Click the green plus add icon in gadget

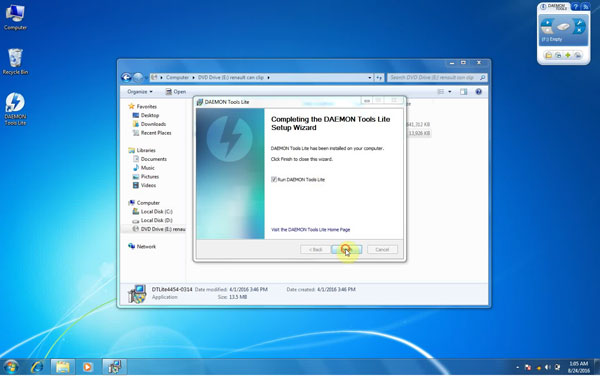click(568, 55)
